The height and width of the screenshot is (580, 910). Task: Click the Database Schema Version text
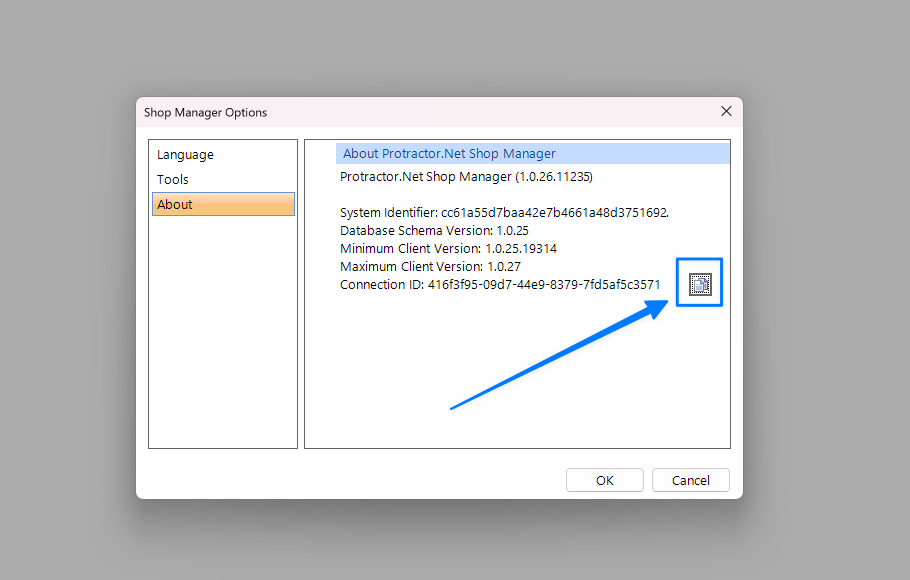[434, 231]
